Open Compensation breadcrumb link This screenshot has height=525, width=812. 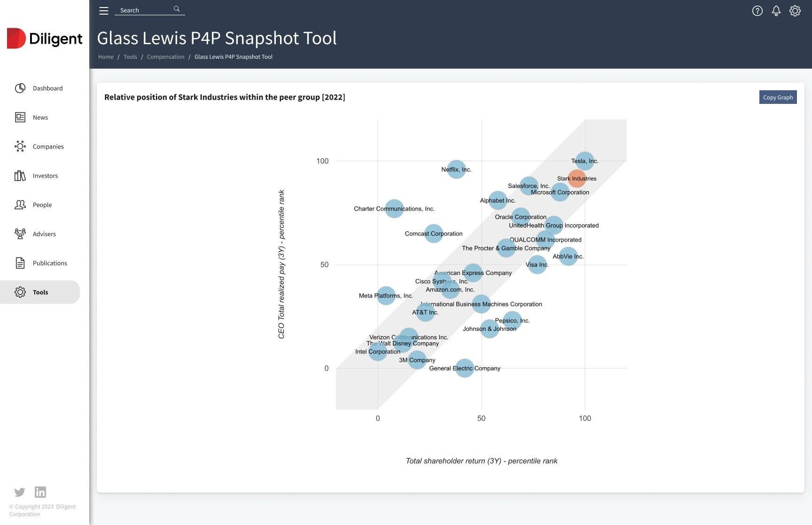tap(165, 56)
